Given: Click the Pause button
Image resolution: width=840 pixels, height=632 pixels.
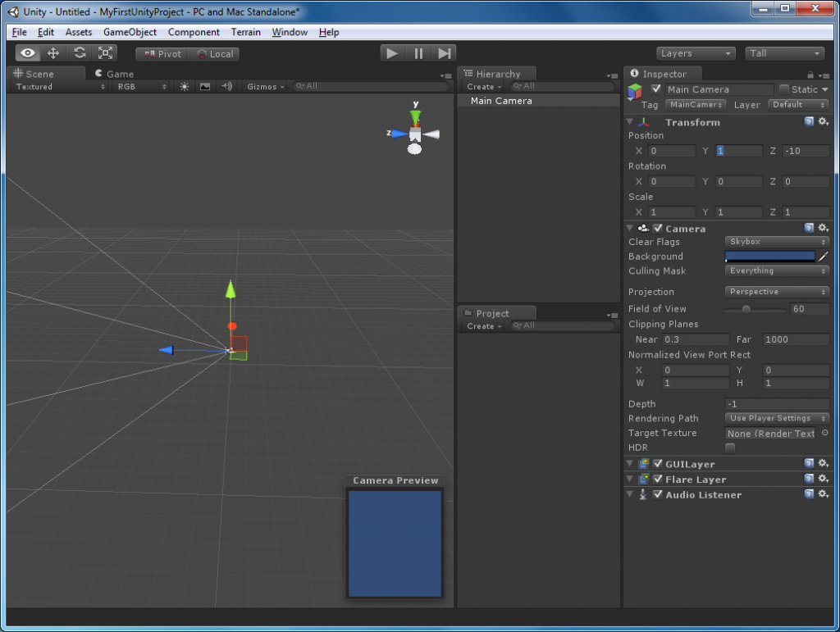Looking at the screenshot, I should 418,53.
